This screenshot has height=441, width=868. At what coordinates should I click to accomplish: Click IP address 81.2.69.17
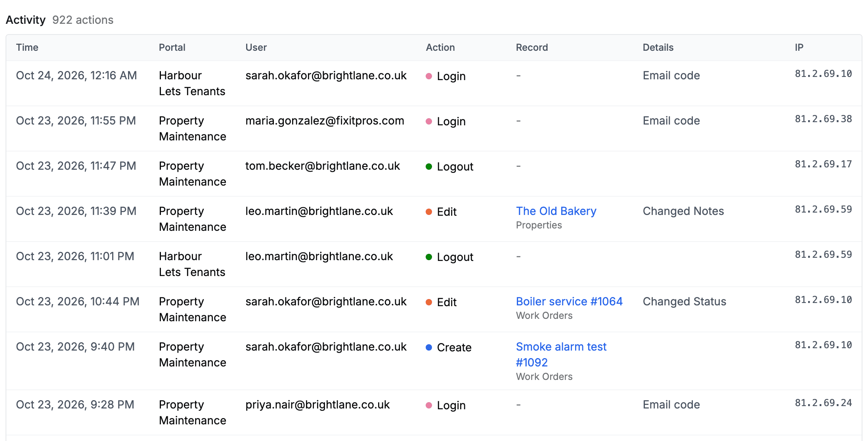pyautogui.click(x=823, y=164)
